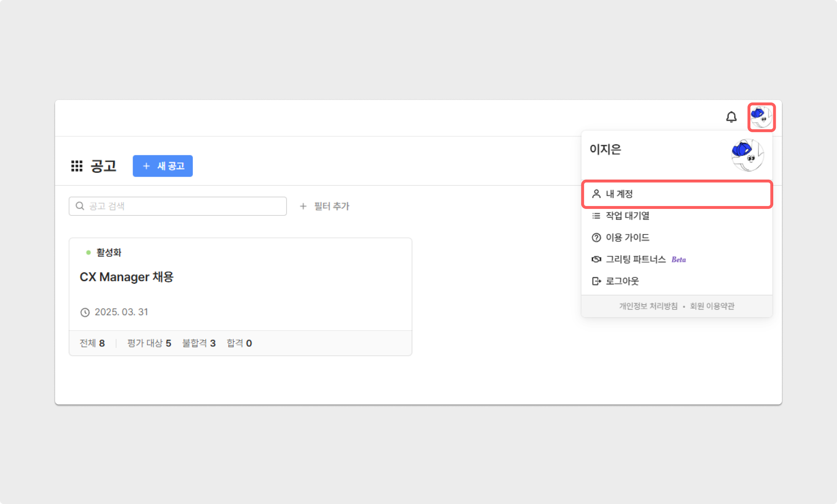Click 로그아웃 to sign out
Image resolution: width=837 pixels, height=504 pixels.
click(622, 281)
